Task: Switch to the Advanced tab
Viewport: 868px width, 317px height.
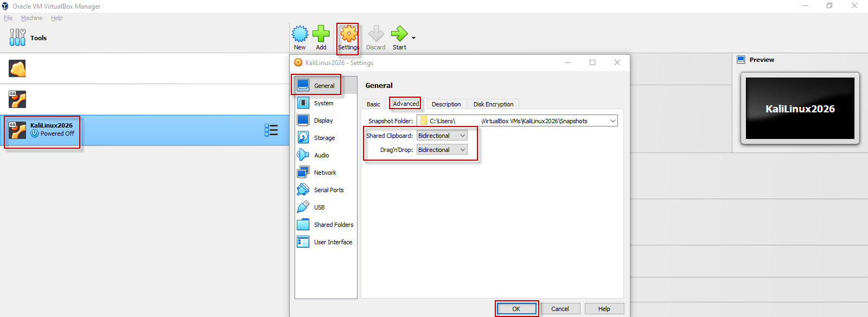Action: pyautogui.click(x=406, y=104)
